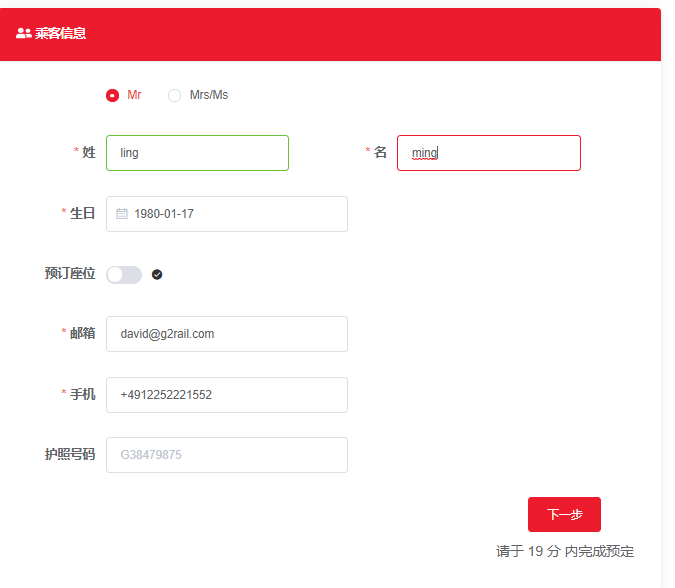Click the calendar icon in birthday field
Viewport: 675px width, 588px height.
[x=122, y=214]
